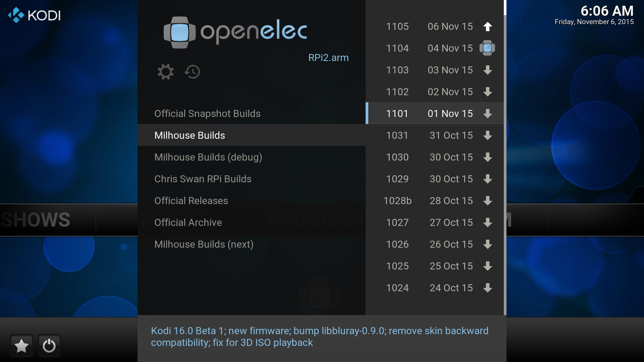Select Official Snapshot Builds category

(207, 114)
